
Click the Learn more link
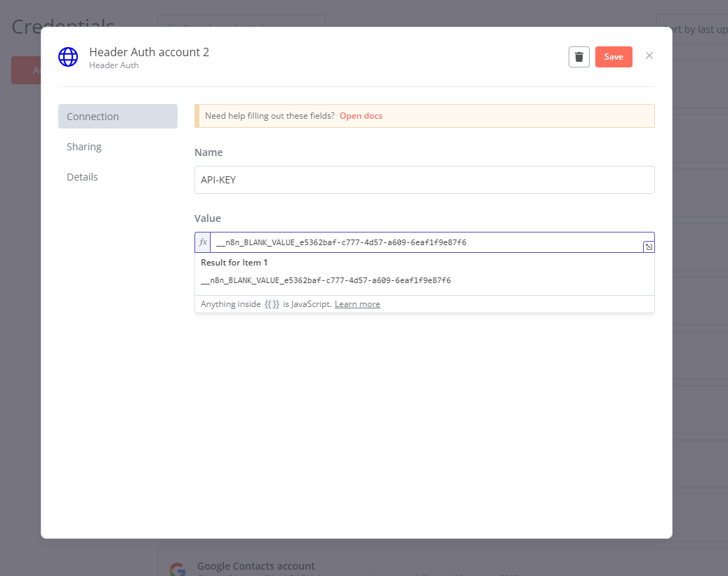[357, 304]
